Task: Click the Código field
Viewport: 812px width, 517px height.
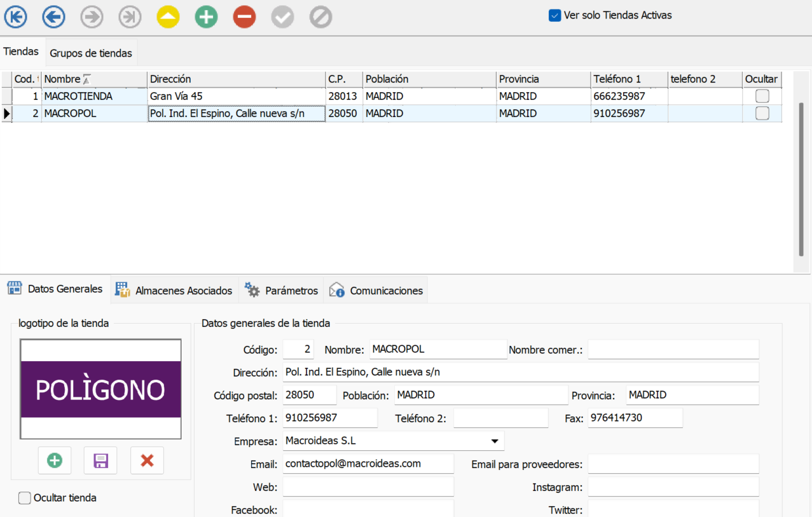Action: 298,349
